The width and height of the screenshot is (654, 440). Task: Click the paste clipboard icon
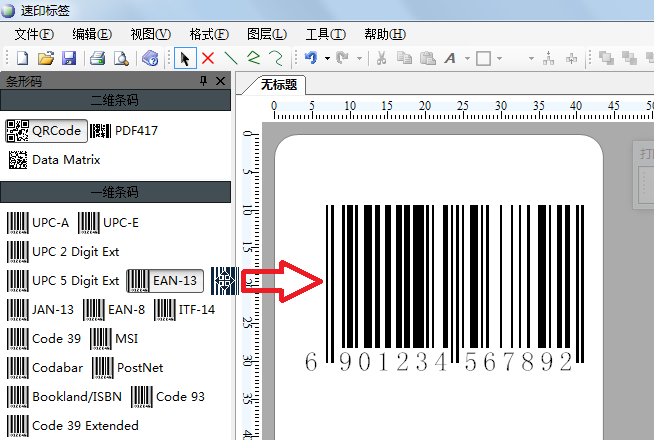pos(428,58)
